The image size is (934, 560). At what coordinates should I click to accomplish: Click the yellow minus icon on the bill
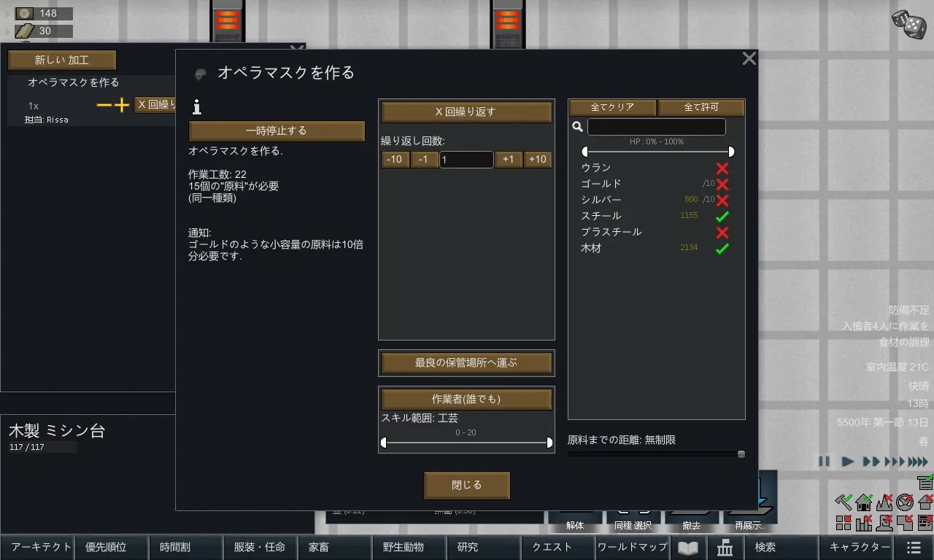tap(104, 106)
